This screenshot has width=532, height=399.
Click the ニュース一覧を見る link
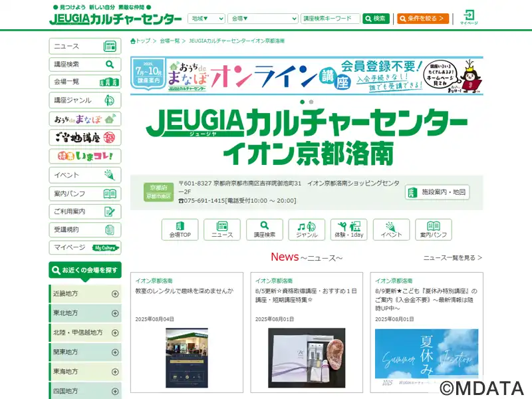pos(453,258)
